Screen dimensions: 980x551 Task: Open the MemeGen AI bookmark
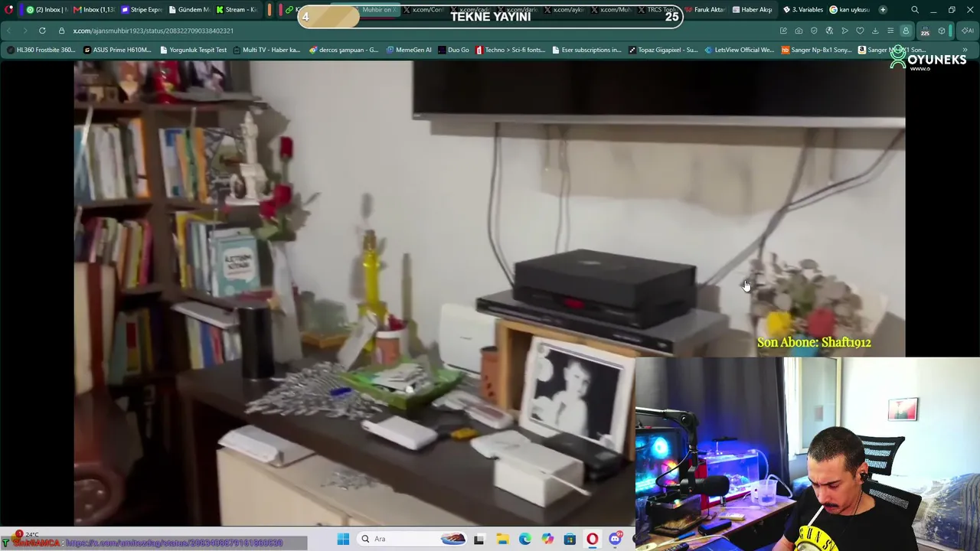point(409,50)
